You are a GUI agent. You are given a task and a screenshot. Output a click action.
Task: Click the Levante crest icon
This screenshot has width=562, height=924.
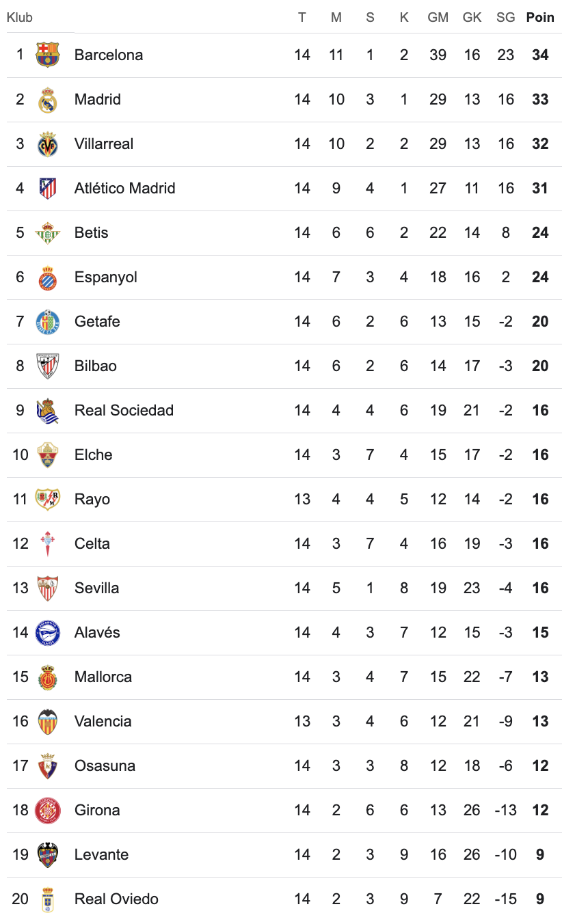click(x=48, y=854)
